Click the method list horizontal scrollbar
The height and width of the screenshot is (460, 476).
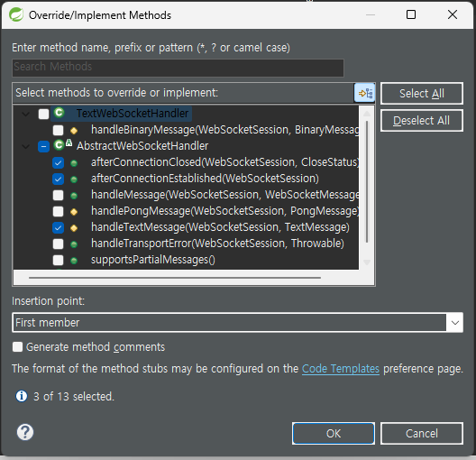pos(175,278)
